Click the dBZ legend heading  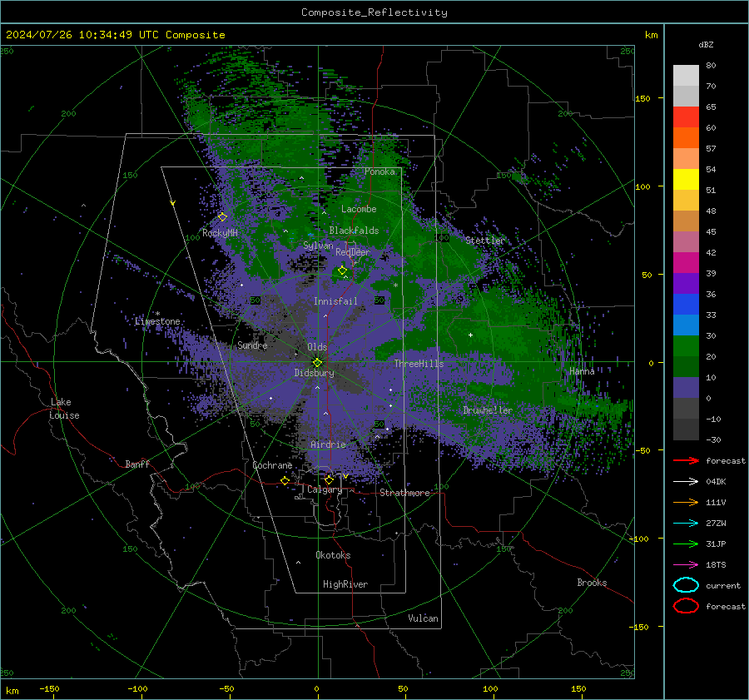click(x=706, y=44)
